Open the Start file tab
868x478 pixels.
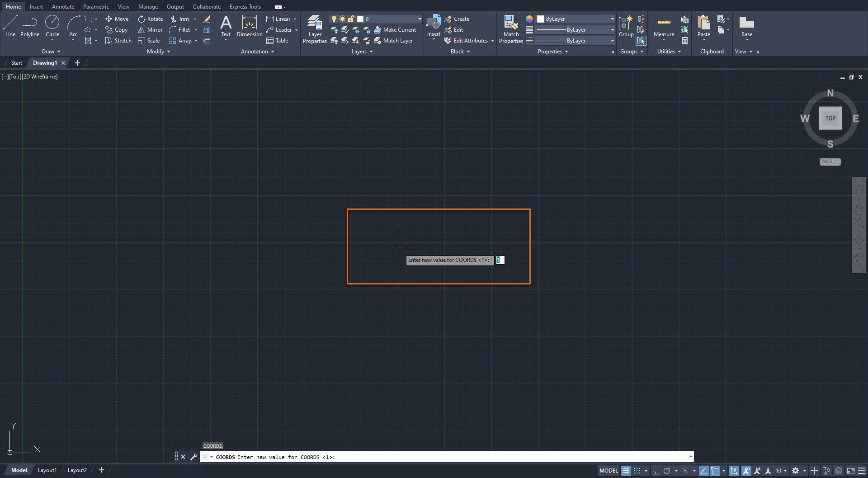17,63
